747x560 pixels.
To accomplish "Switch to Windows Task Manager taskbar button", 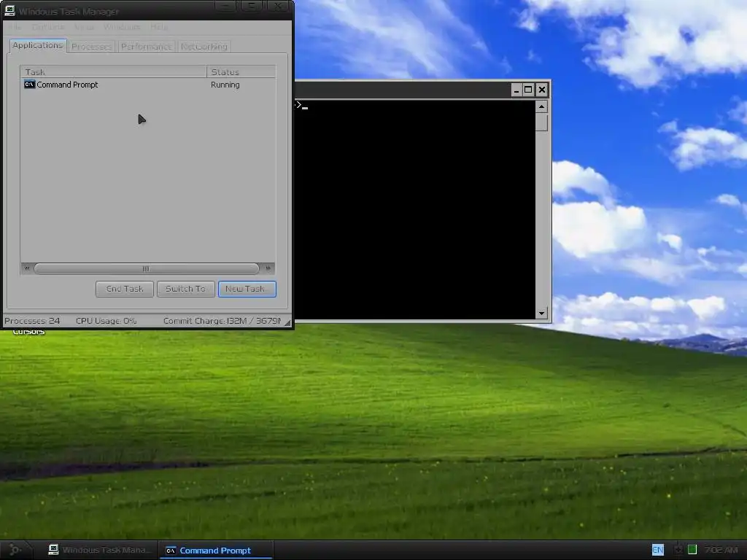I will [99, 550].
